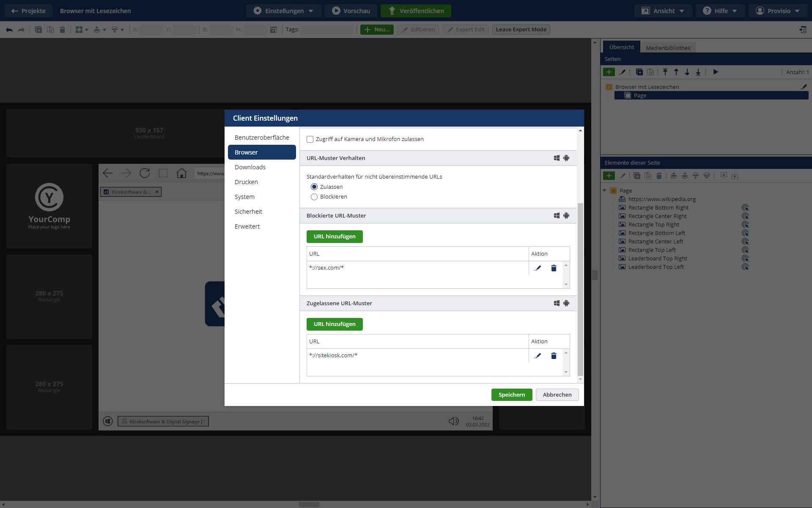Open the Einstellungen dropdown menu
Image resolution: width=812 pixels, height=508 pixels.
284,11
